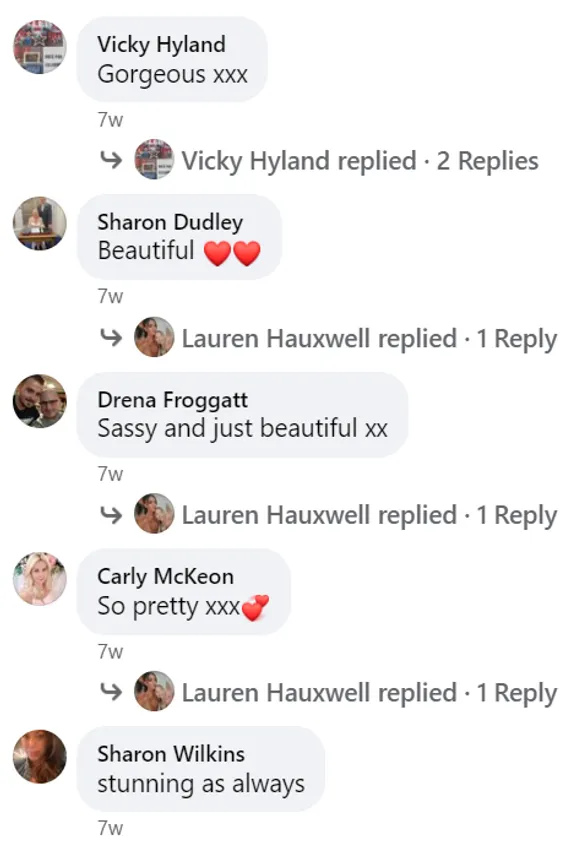The width and height of the screenshot is (576, 842).
Task: Click Drena Froggatt's profile avatar
Action: click(40, 401)
